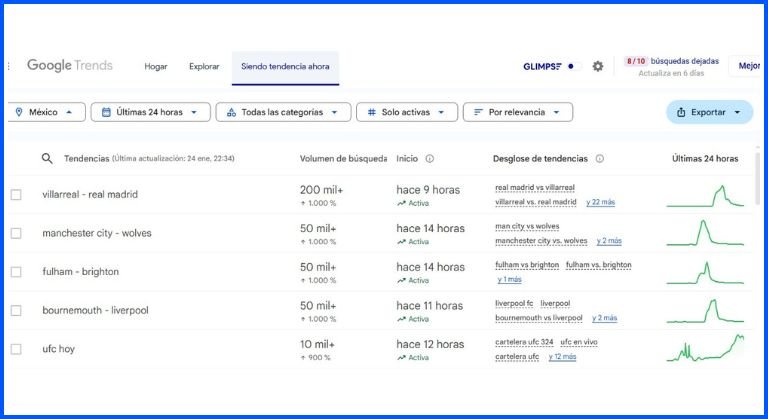Open the ufc hoy trend

pos(58,349)
